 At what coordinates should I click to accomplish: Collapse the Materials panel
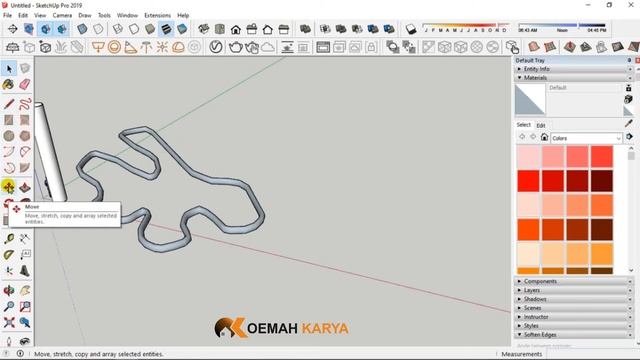[x=573, y=78]
